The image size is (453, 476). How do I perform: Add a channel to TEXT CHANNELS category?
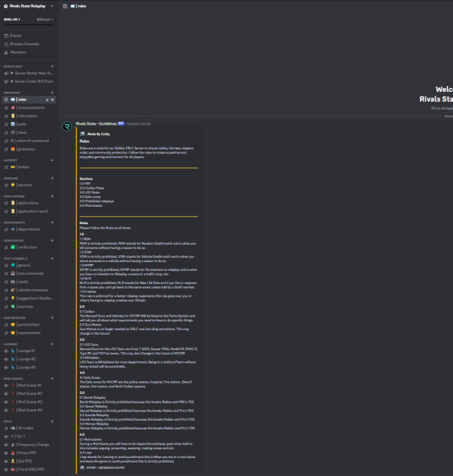(52, 259)
